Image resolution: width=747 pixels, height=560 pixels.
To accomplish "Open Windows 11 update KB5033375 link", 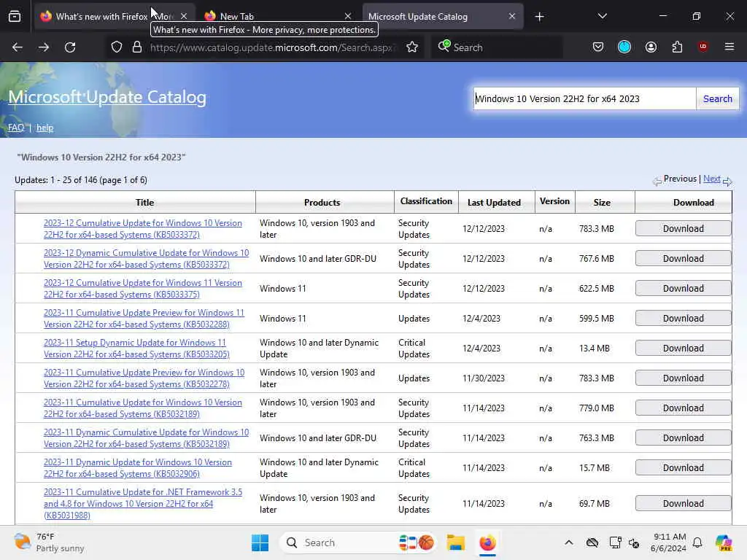I will 143,289.
